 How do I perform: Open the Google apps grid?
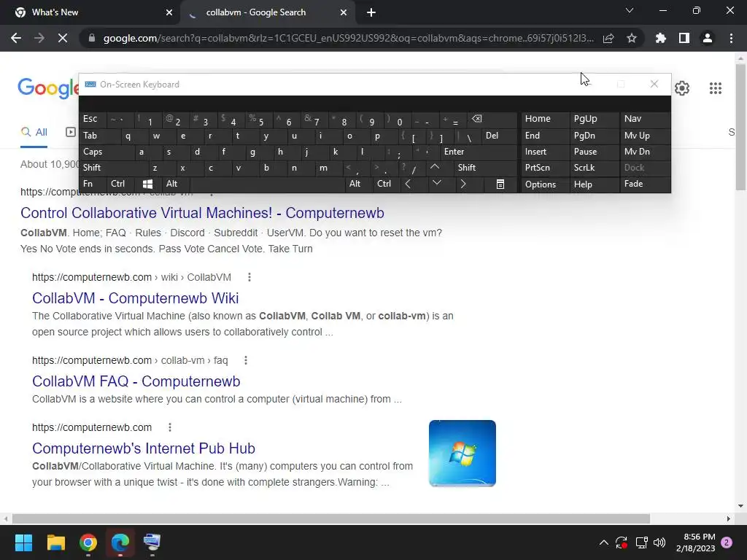point(716,88)
